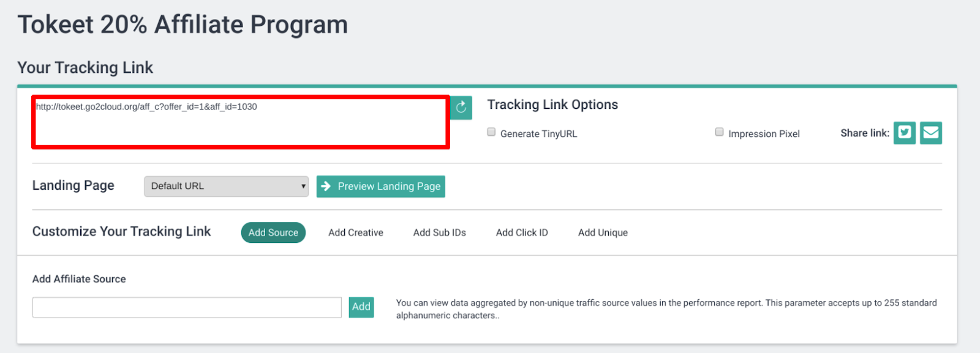Share link via Twitter icon
Image resolution: width=980 pixels, height=353 pixels.
point(904,133)
